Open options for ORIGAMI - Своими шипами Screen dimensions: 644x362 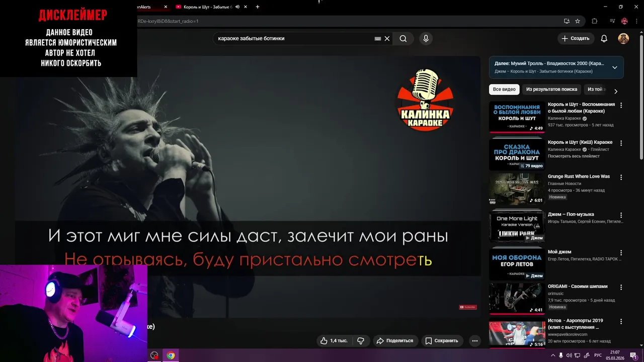coord(621,287)
